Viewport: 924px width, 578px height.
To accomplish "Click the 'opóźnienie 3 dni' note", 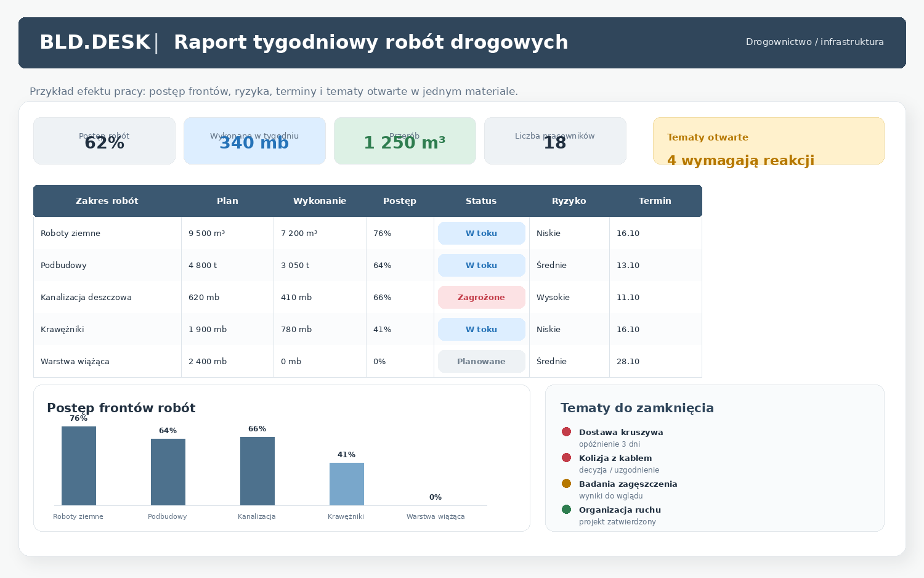I will click(609, 444).
